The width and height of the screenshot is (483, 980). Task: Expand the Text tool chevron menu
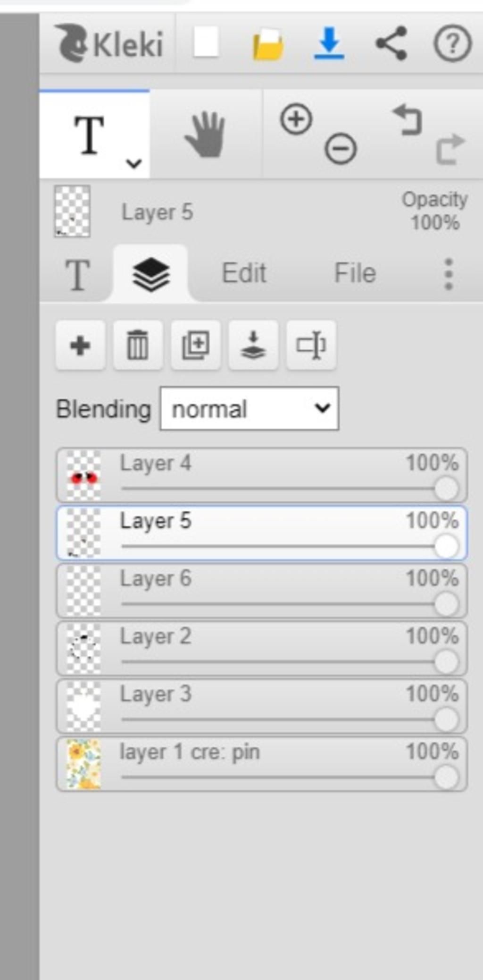coord(134,164)
